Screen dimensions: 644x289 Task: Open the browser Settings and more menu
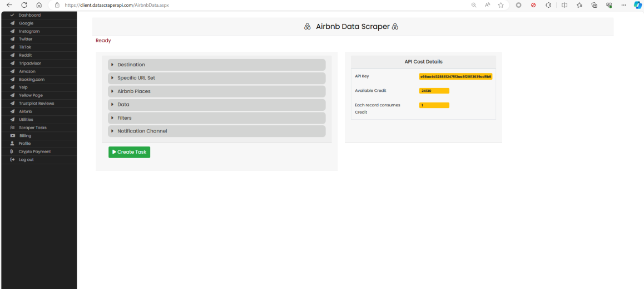(624, 5)
